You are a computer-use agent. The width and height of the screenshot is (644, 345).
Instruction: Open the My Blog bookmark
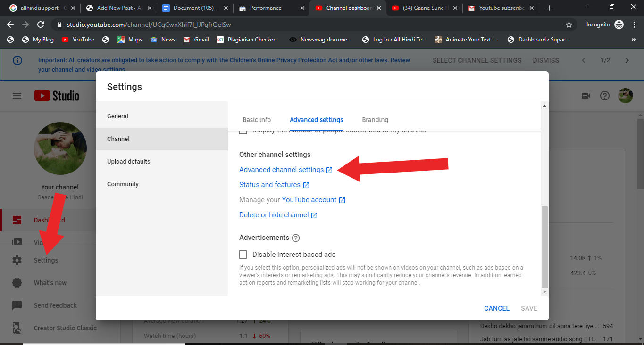(x=38, y=40)
